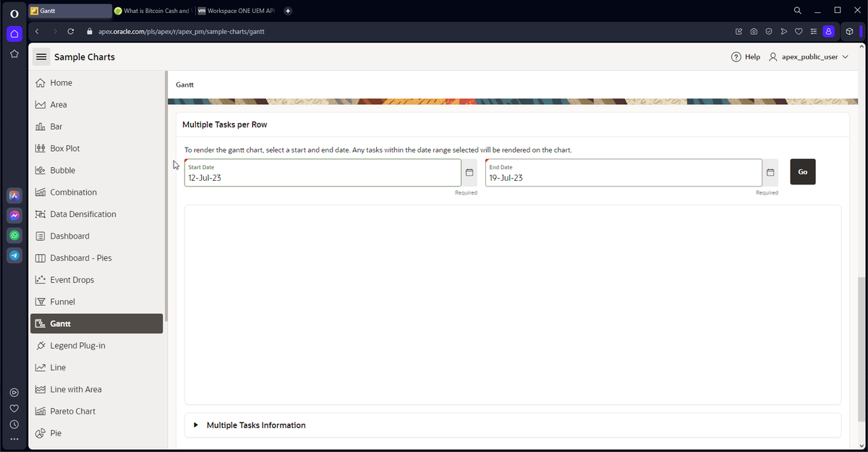Toggle the hamburger navigation menu
Viewport: 868px width, 452px height.
(41, 57)
